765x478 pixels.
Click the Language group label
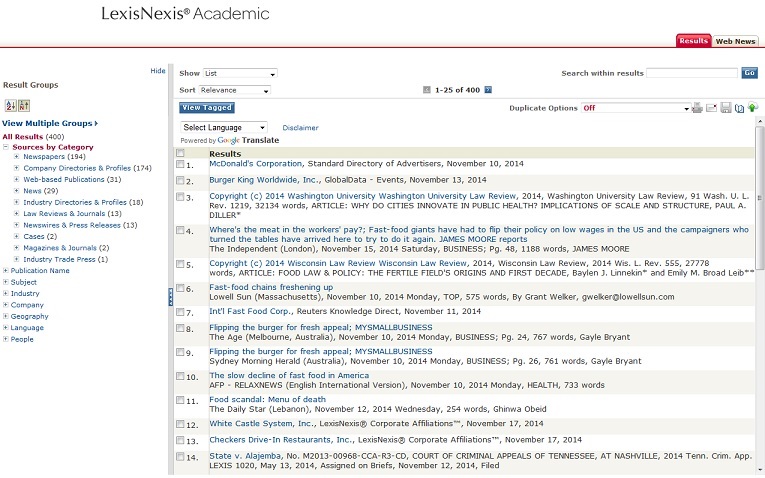[x=27, y=328]
